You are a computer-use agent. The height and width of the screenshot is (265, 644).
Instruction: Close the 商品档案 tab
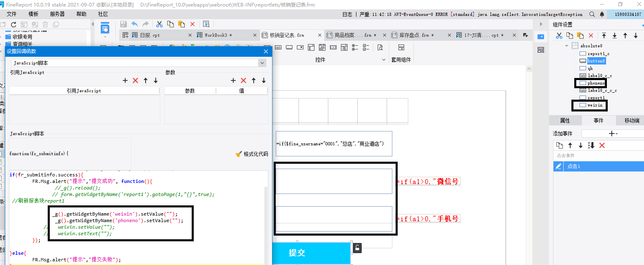click(384, 35)
